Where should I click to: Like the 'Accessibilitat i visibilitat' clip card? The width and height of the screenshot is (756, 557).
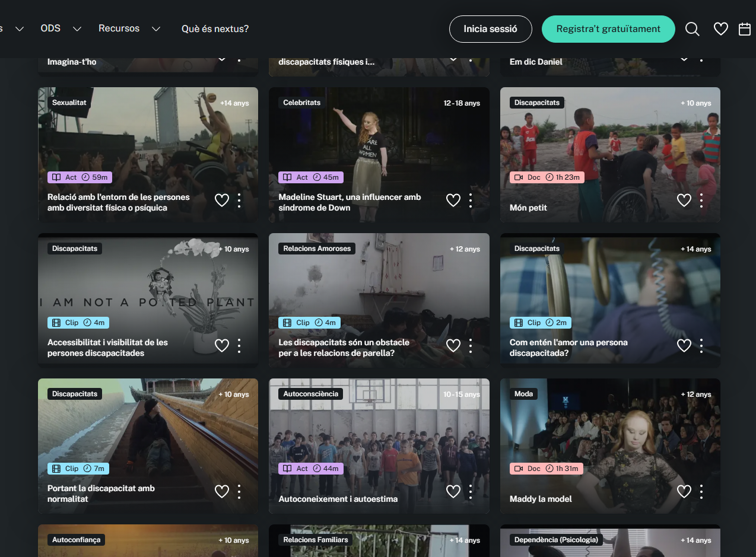(x=222, y=346)
